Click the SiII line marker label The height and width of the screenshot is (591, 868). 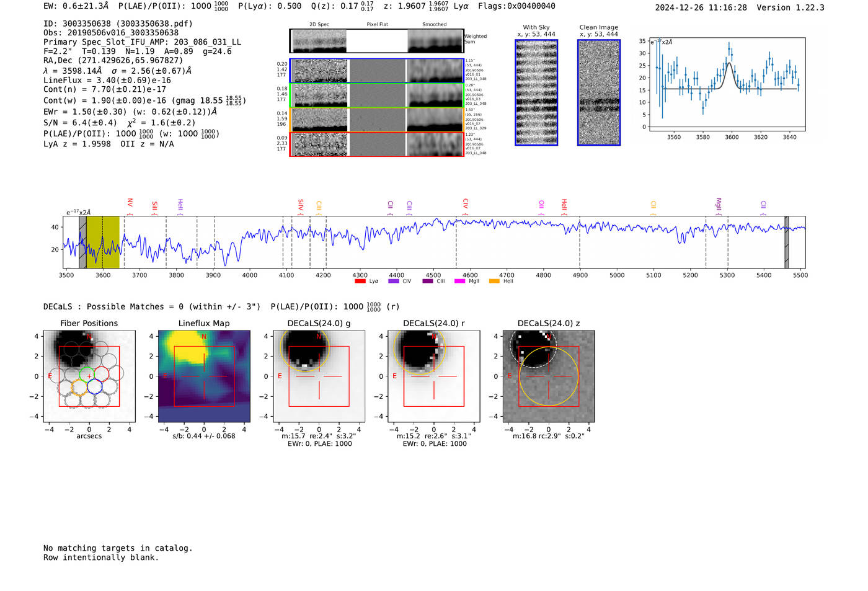154,207
